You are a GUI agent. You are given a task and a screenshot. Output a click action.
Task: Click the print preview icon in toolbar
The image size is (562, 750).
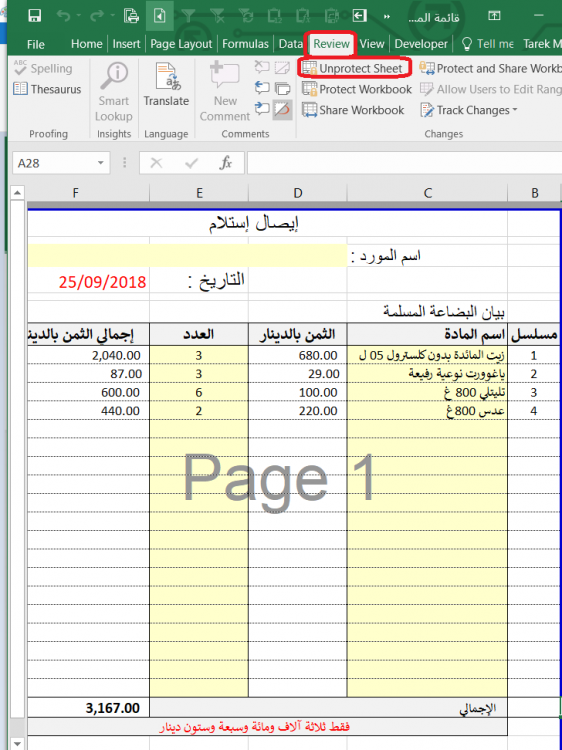click(x=131, y=16)
